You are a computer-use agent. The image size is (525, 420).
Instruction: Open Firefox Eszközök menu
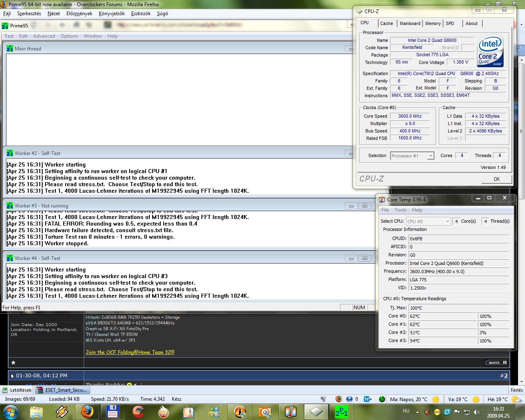coord(141,14)
